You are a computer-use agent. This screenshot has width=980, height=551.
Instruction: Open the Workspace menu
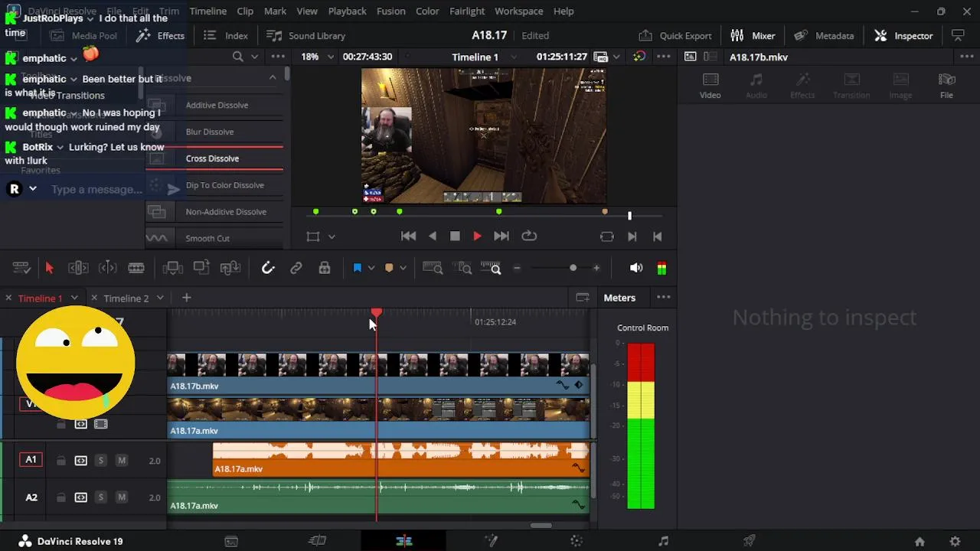click(x=519, y=11)
